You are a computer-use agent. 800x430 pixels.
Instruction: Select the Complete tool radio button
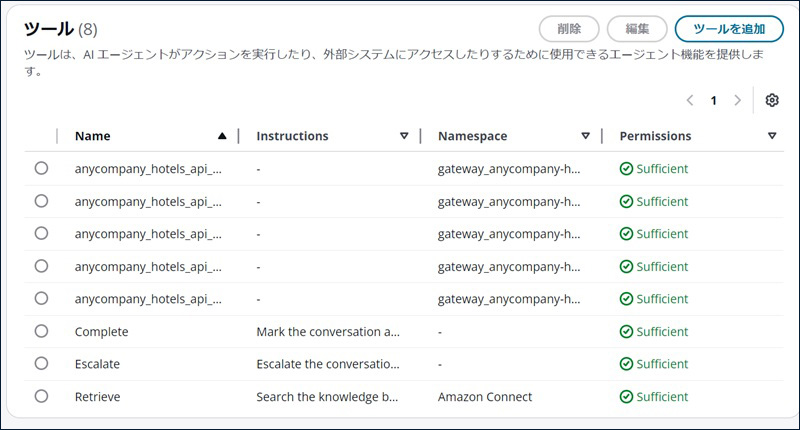pyautogui.click(x=41, y=331)
